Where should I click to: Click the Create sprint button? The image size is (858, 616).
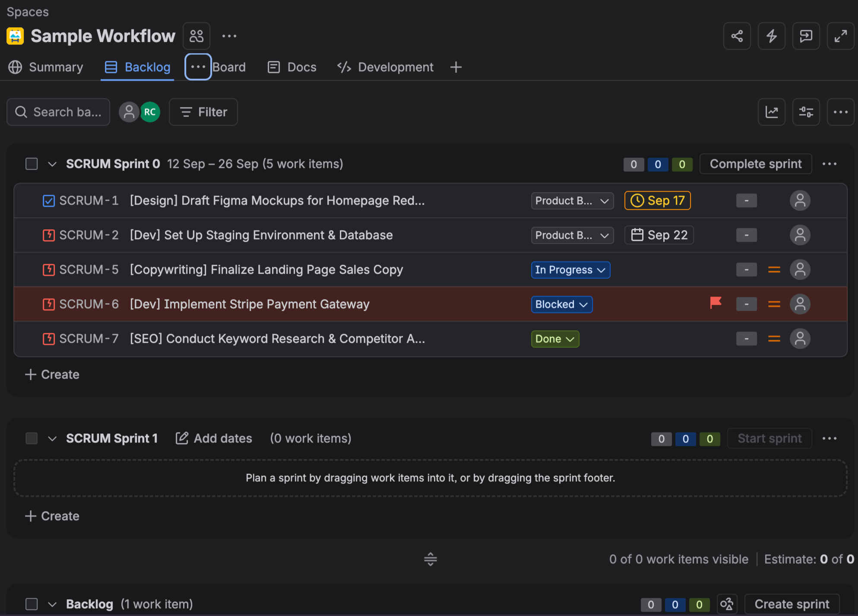[792, 604]
